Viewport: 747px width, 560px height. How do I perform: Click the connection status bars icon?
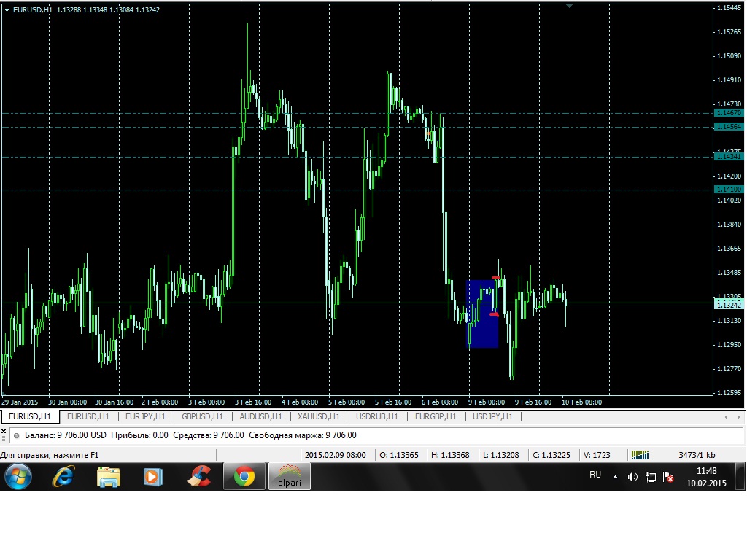640,455
